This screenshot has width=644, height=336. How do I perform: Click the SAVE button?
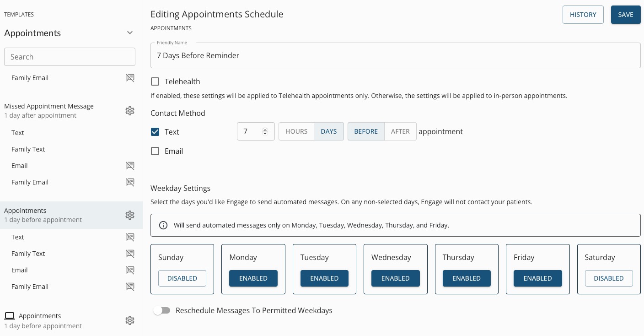pyautogui.click(x=625, y=15)
